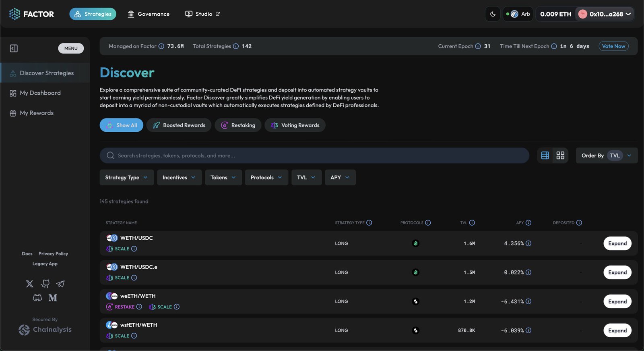Open the Discord social icon
The width and height of the screenshot is (644, 351).
tap(37, 298)
